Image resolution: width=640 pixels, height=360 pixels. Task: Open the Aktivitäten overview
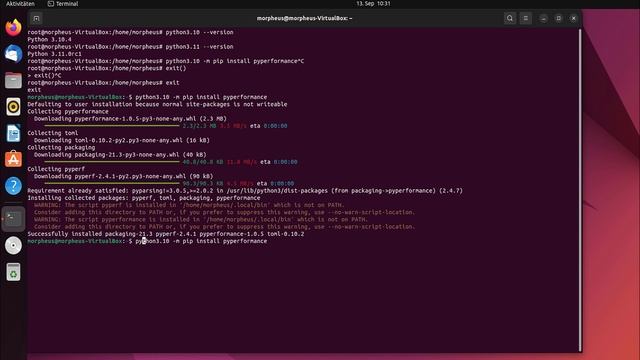20,4
